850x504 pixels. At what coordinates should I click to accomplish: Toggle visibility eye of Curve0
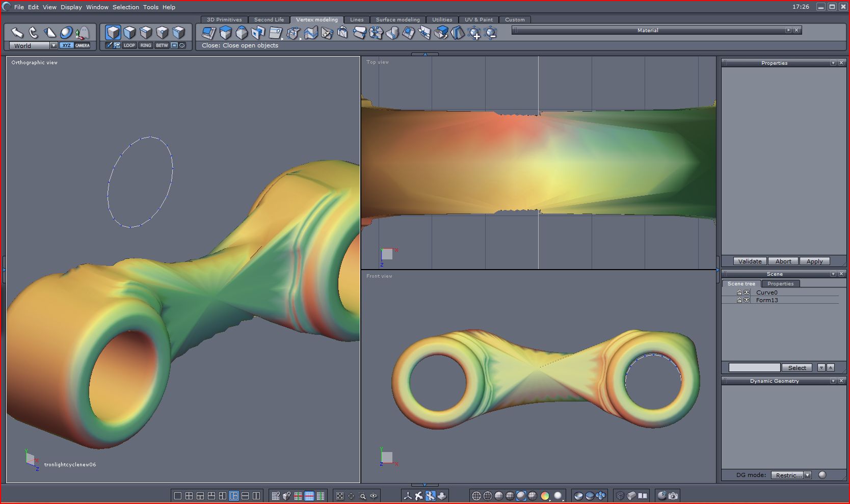point(747,293)
